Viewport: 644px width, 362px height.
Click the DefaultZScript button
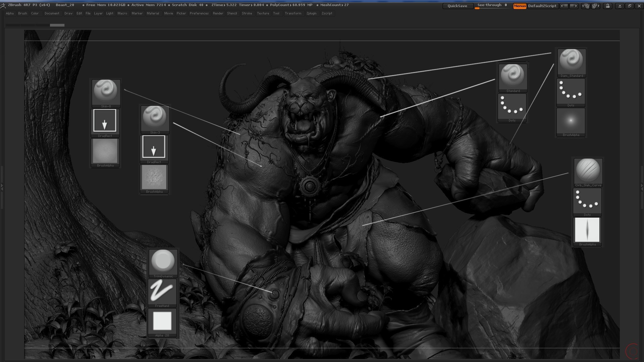(542, 6)
